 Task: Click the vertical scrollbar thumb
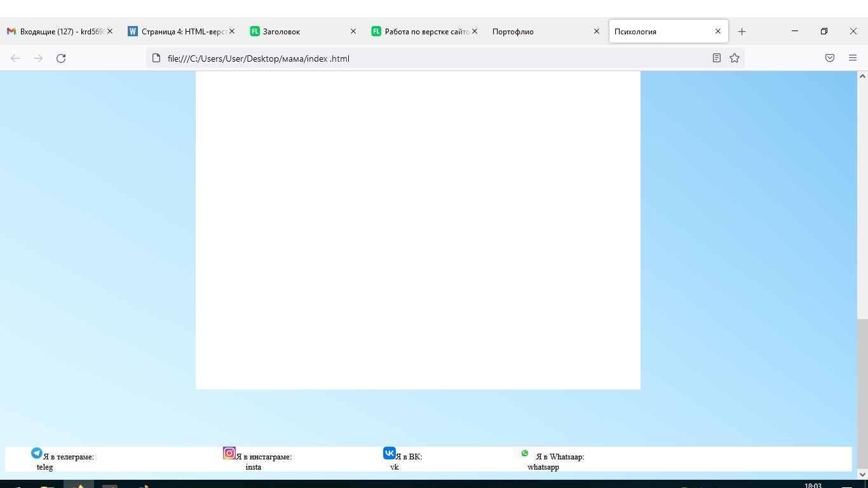862,394
